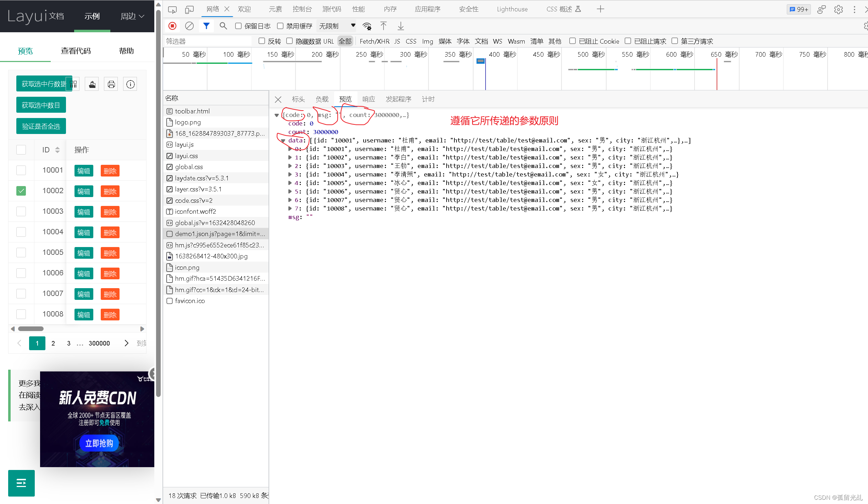Expand data item 5 with id 10006
The image size is (868, 504).
point(290,191)
